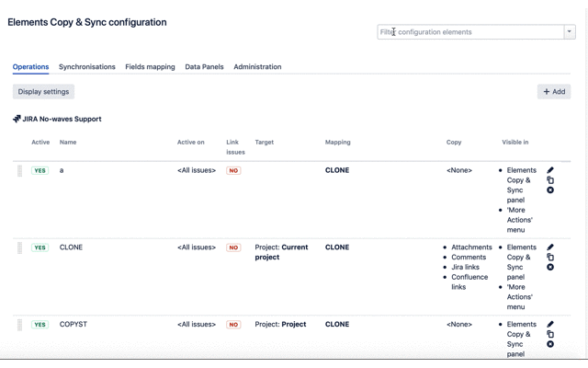The image size is (588, 368).
Task: Open the Administration tab
Action: tap(257, 67)
